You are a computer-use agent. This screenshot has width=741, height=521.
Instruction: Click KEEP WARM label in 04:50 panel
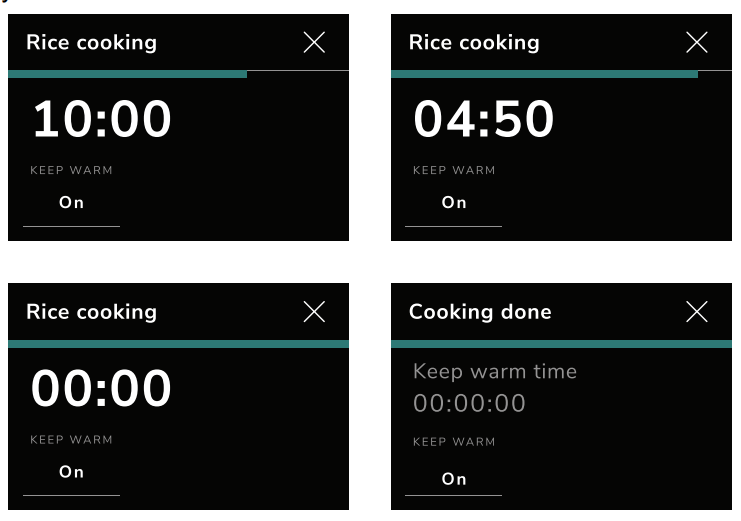click(454, 171)
